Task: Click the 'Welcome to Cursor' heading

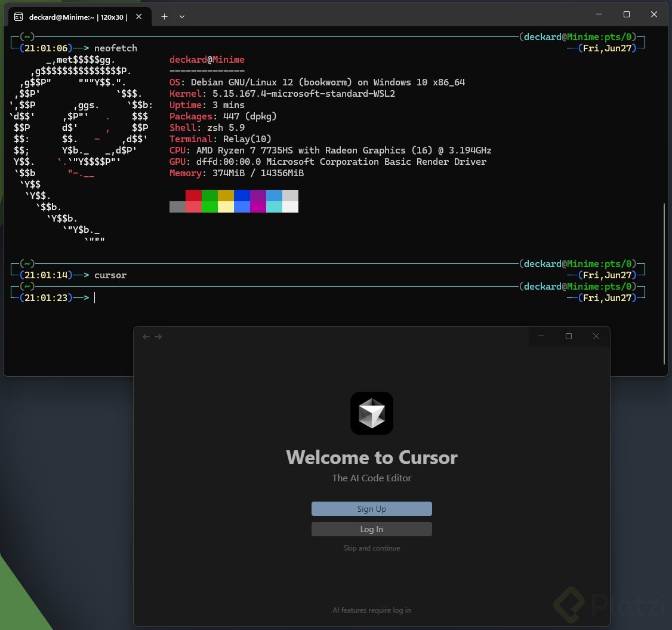Action: pyautogui.click(x=372, y=457)
